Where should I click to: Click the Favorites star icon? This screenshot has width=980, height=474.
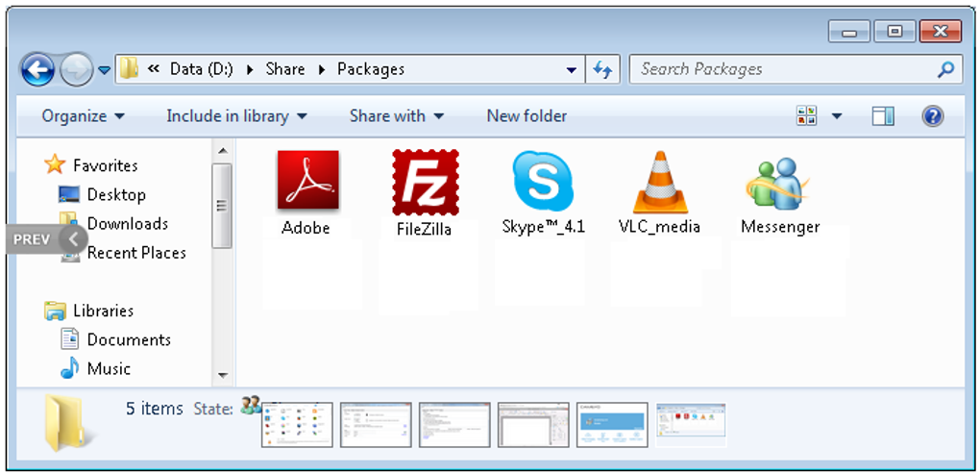click(x=55, y=165)
